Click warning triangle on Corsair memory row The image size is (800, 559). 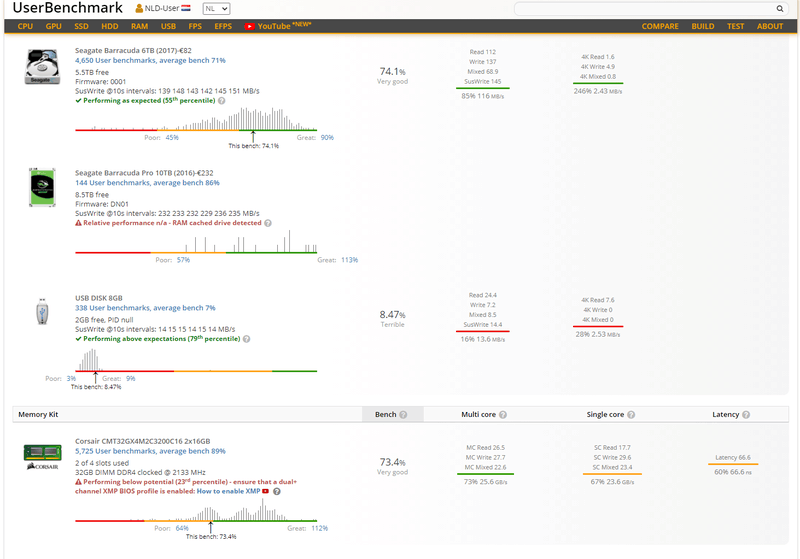79,482
